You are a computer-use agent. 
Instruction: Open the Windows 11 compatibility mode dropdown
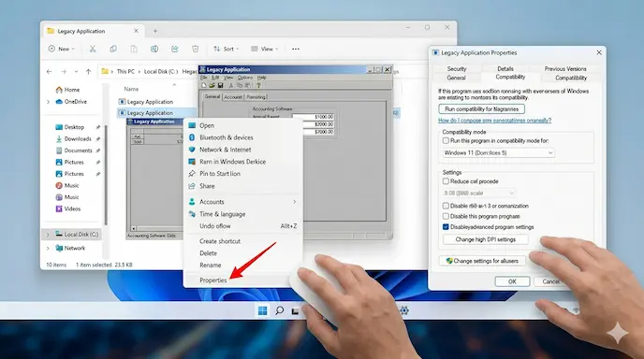[x=498, y=152]
